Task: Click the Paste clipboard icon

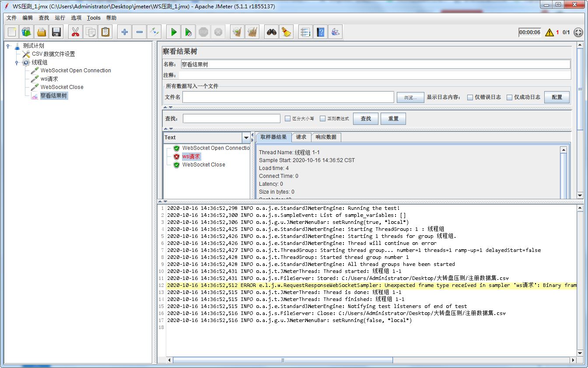Action: (x=105, y=32)
